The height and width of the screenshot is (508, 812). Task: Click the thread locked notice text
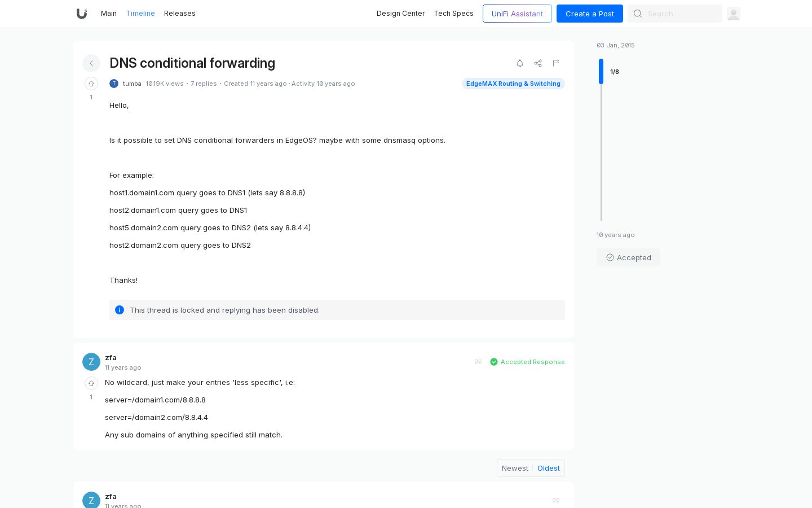tap(224, 310)
